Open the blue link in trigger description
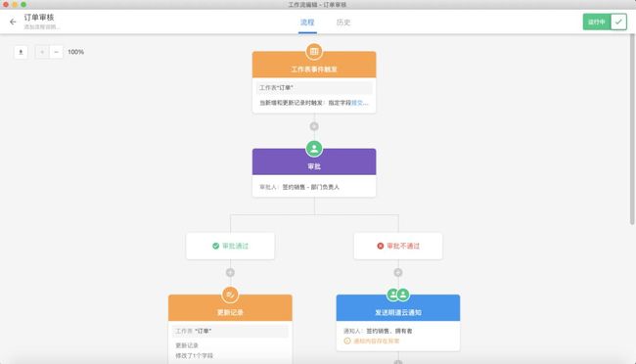Viewport: 636px width, 364px height. (360, 103)
